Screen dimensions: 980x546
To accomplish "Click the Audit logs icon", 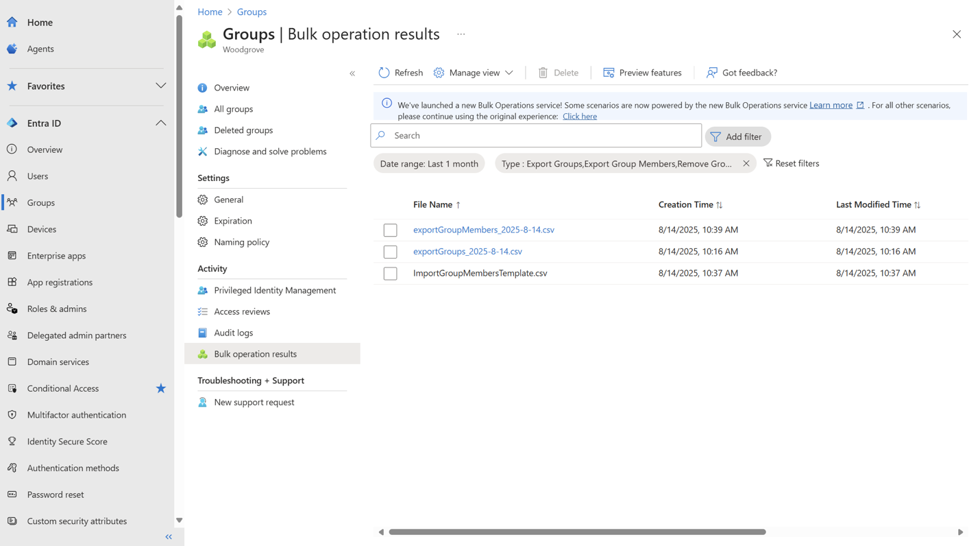I will click(x=203, y=333).
